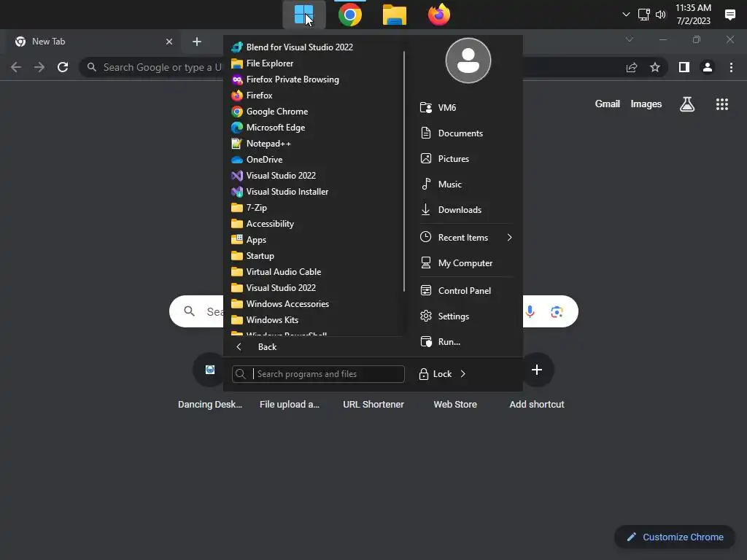Click the start menu search magnifier icon
Image resolution: width=747 pixels, height=560 pixels.
click(x=241, y=374)
